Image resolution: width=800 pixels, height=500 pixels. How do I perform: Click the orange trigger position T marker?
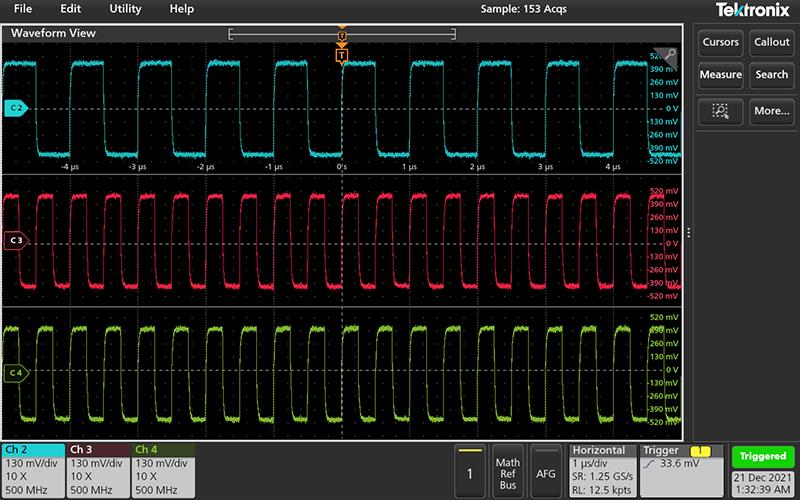click(x=342, y=55)
